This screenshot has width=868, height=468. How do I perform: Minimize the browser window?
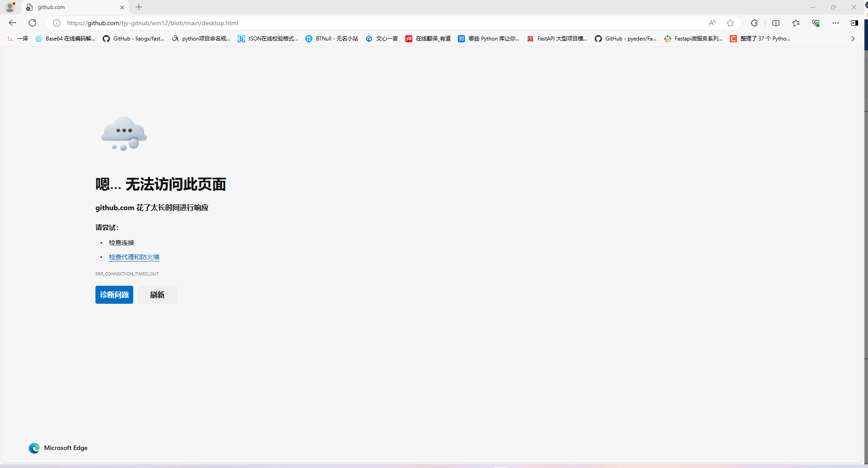click(813, 7)
